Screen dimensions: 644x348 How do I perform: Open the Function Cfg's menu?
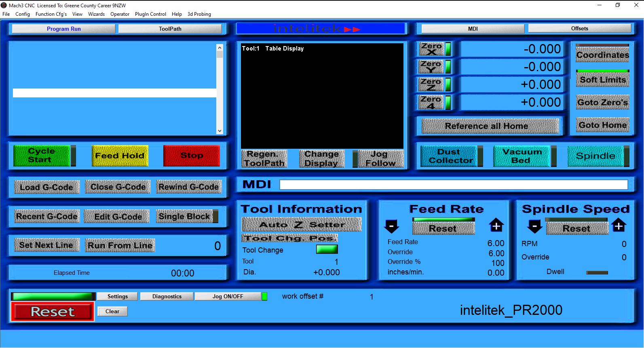[51, 14]
